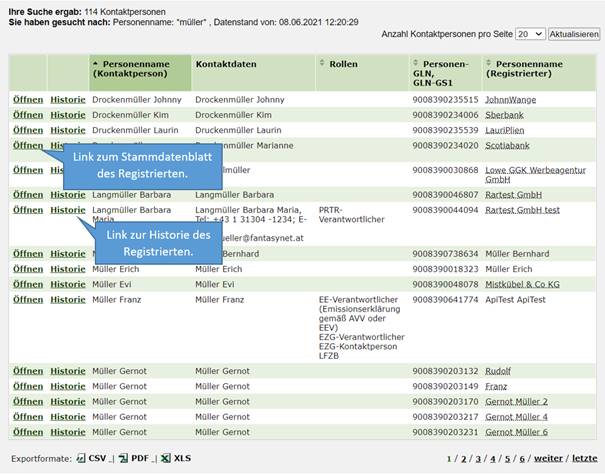
Task: Jump to last page via letzte
Action: click(584, 458)
